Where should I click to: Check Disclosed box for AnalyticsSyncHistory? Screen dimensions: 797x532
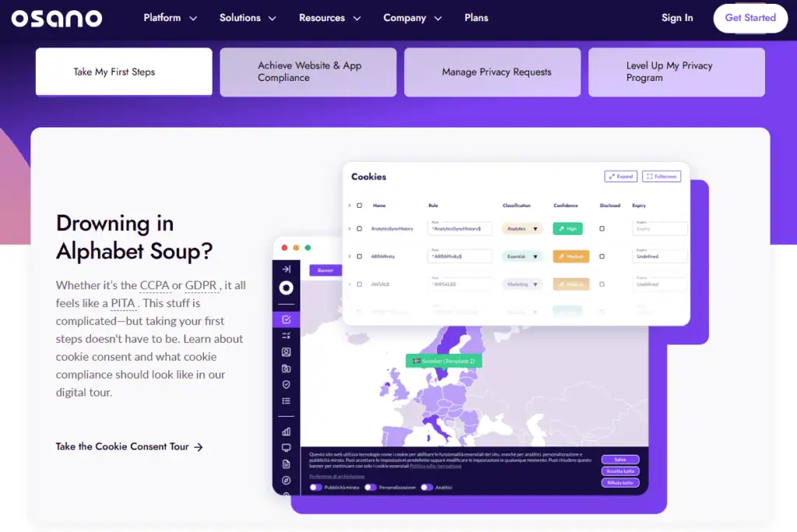(602, 229)
